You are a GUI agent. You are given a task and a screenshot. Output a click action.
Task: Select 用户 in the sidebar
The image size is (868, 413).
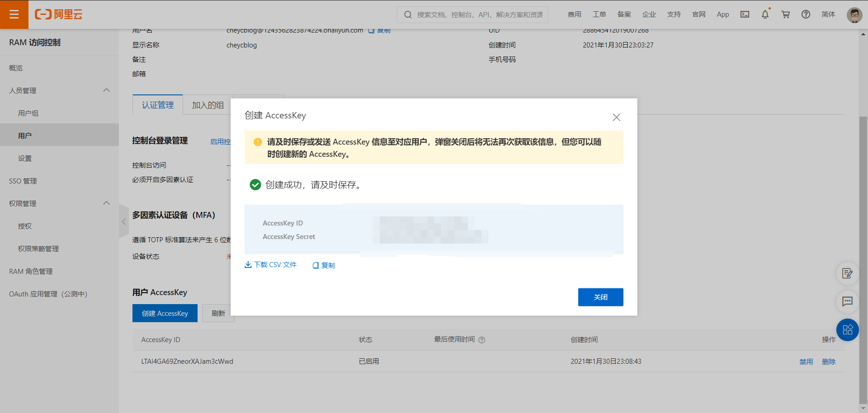pyautogui.click(x=59, y=135)
